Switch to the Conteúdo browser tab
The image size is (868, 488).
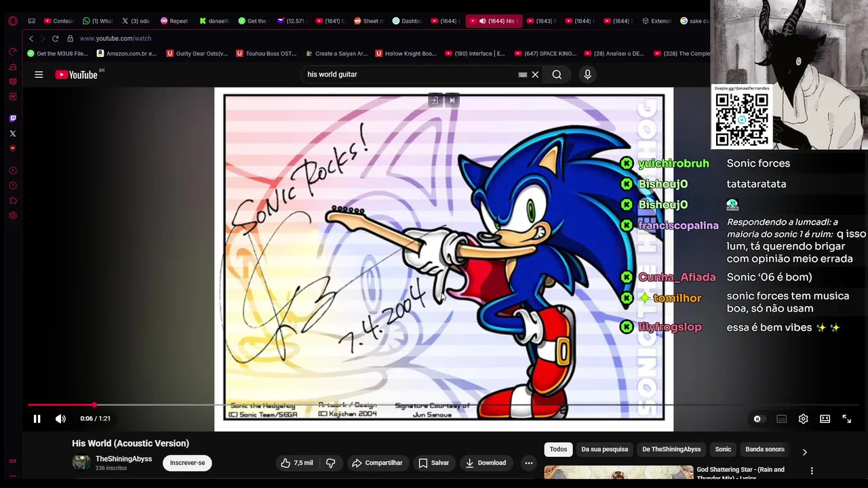click(58, 21)
